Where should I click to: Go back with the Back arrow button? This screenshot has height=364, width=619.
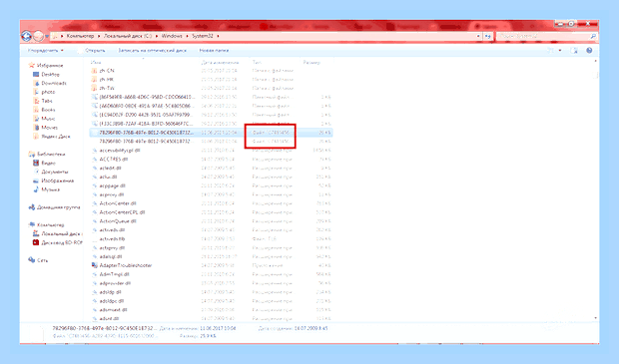pyautogui.click(x=26, y=36)
